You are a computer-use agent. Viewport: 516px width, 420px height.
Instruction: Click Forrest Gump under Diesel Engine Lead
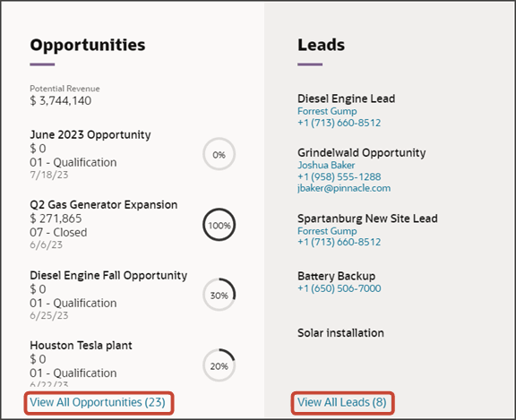click(327, 111)
